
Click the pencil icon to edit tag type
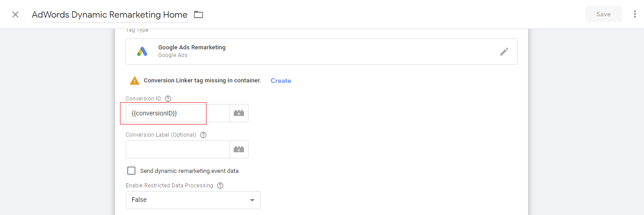(x=504, y=52)
